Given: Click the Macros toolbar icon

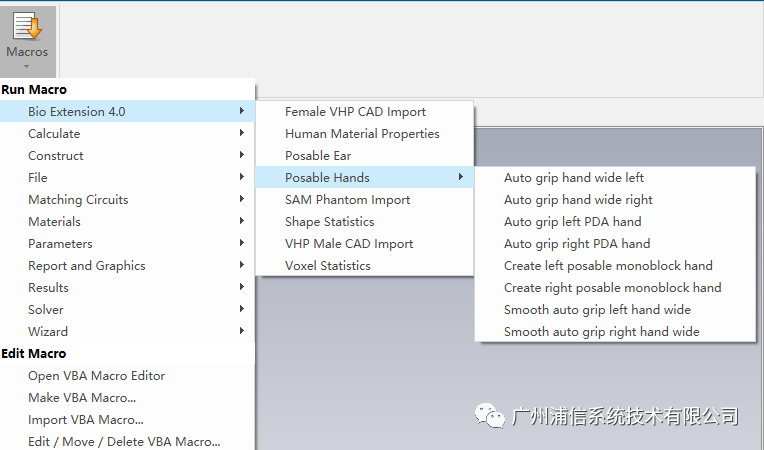Looking at the screenshot, I should point(27,26).
